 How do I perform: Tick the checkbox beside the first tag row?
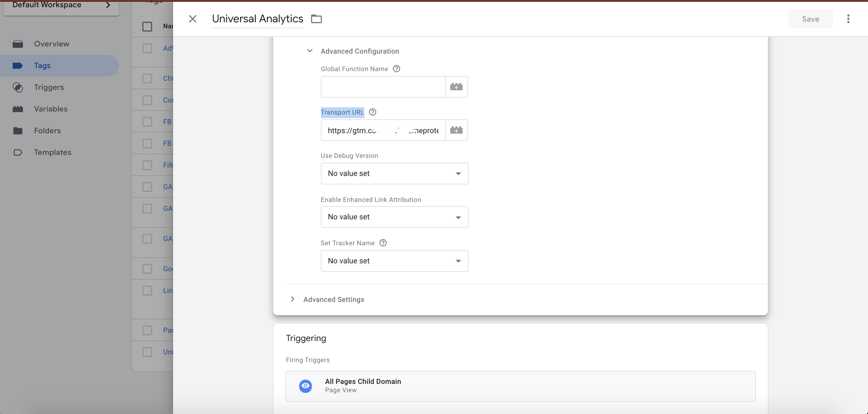pyautogui.click(x=147, y=48)
